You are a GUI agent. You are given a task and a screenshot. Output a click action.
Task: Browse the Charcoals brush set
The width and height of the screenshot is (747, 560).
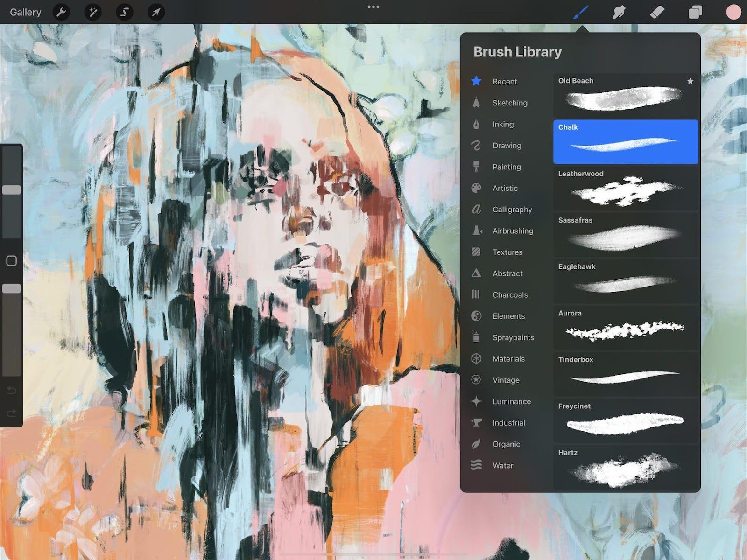(510, 294)
